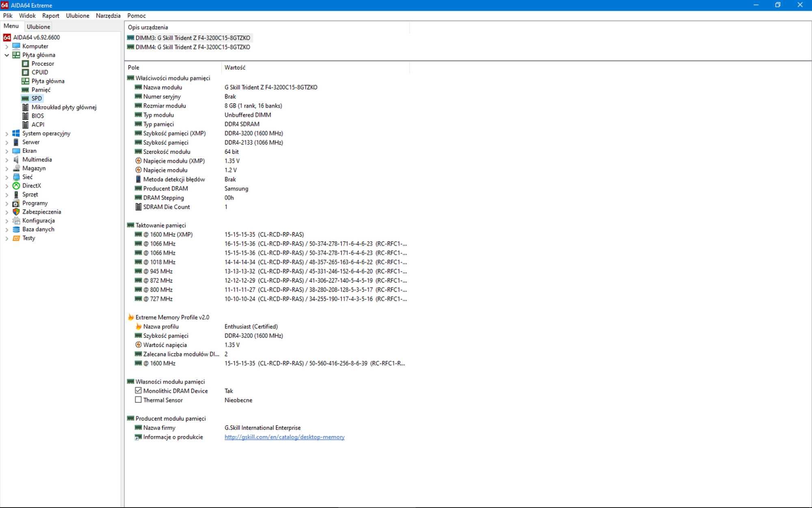Click the Extreme Memory Profile flame icon
This screenshot has height=508, width=812.
131,317
